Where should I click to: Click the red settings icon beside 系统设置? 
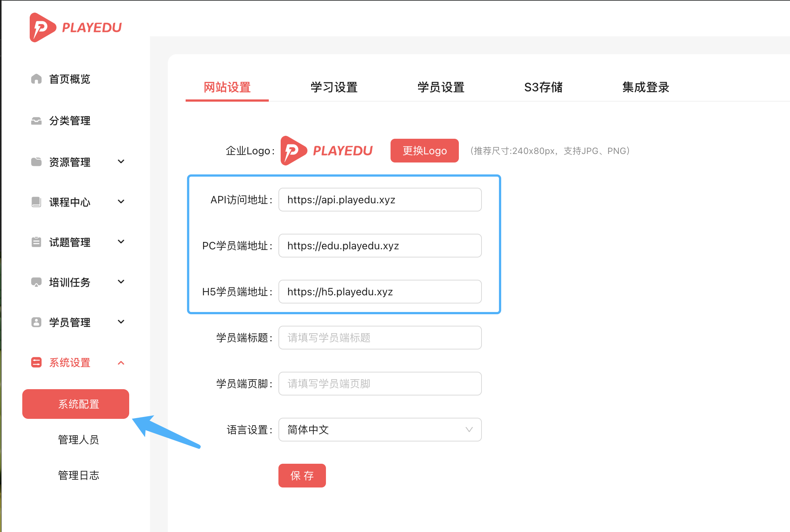[36, 362]
